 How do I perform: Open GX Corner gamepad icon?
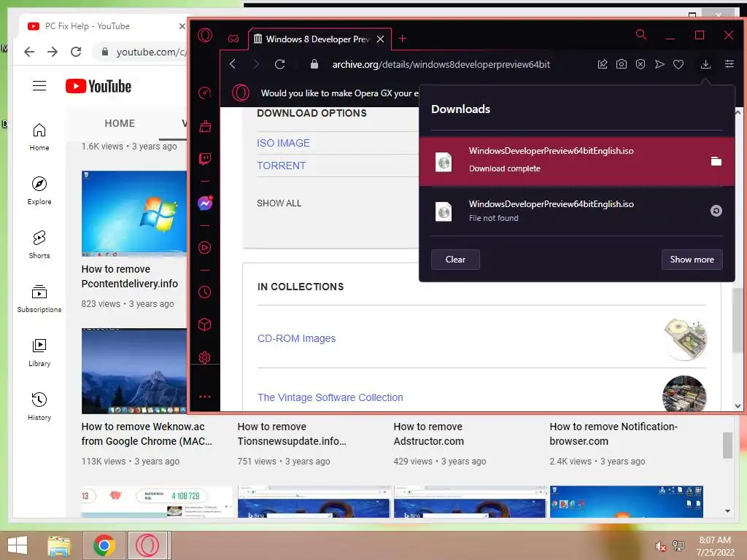point(233,39)
